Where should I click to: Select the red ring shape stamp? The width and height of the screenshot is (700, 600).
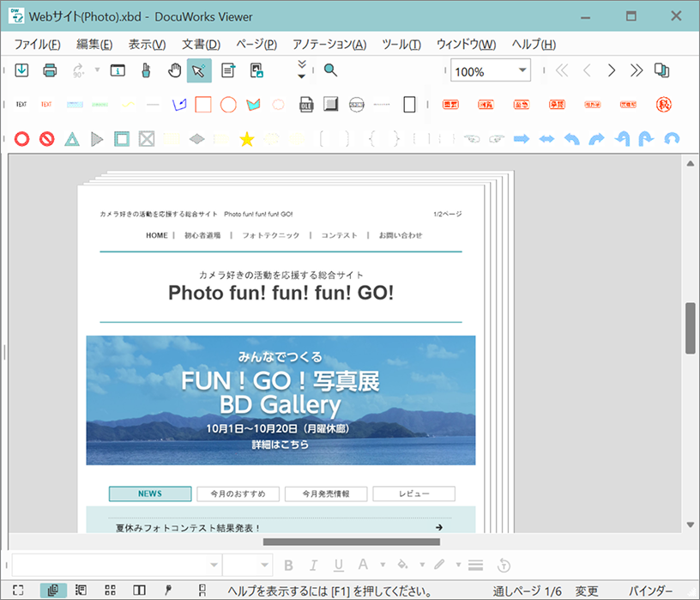click(x=22, y=139)
